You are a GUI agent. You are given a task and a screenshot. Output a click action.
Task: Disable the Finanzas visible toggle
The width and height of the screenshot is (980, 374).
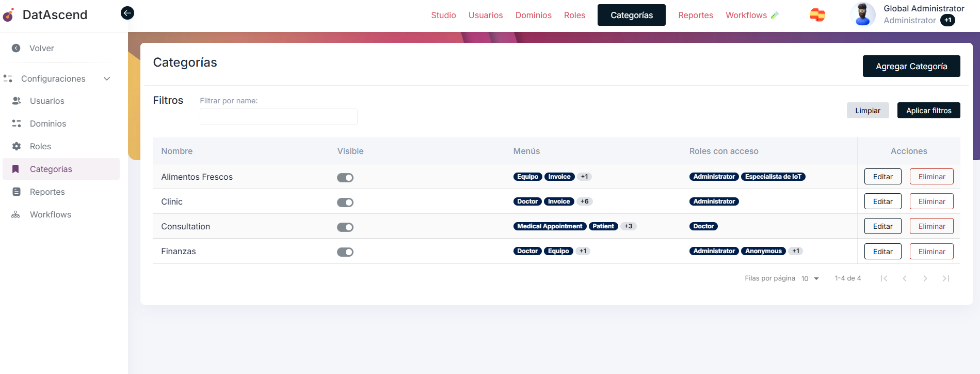(345, 252)
